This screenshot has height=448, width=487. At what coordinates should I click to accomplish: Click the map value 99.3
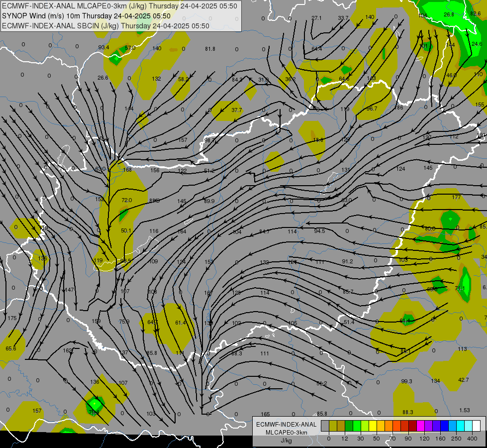(x=406, y=381)
